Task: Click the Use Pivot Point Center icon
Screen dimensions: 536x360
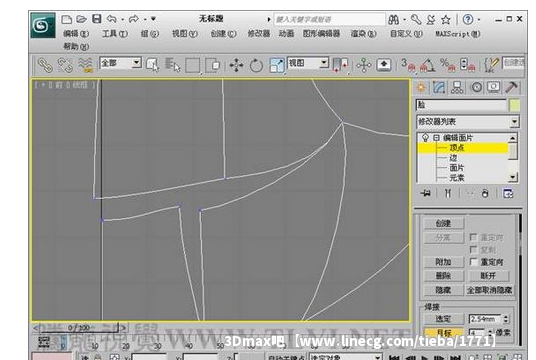Action: (x=340, y=65)
